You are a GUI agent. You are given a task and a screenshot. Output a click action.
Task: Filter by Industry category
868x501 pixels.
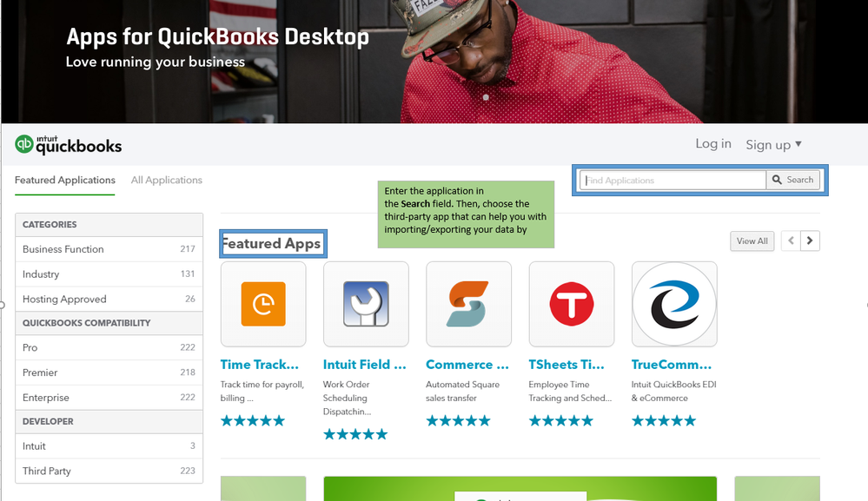tap(109, 274)
